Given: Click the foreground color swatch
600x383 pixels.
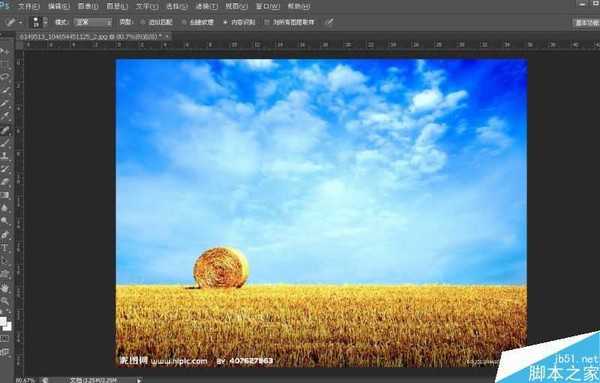Looking at the screenshot, I should coord(2,321).
